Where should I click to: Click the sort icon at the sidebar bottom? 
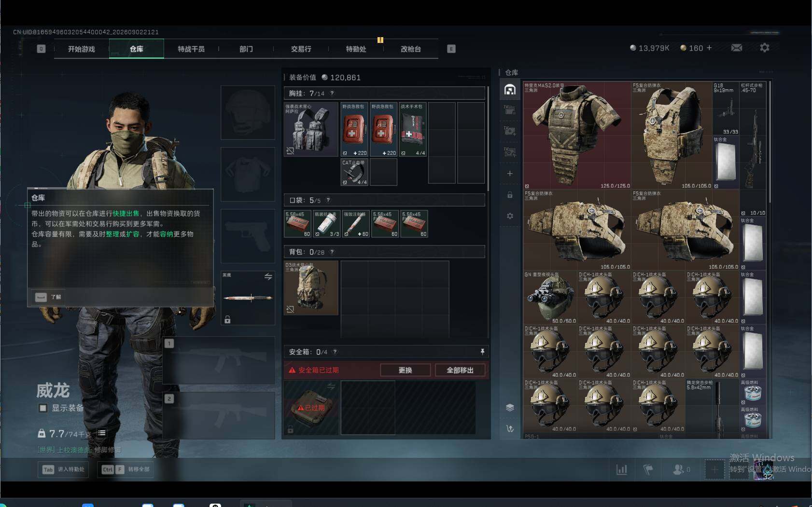pyautogui.click(x=510, y=428)
